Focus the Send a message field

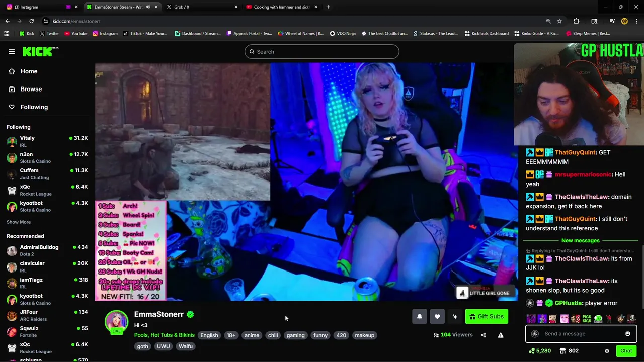(x=581, y=334)
